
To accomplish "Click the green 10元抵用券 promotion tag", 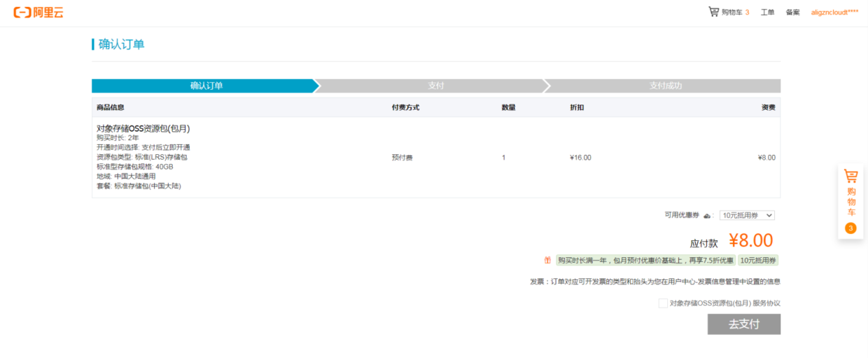I will (x=758, y=261).
